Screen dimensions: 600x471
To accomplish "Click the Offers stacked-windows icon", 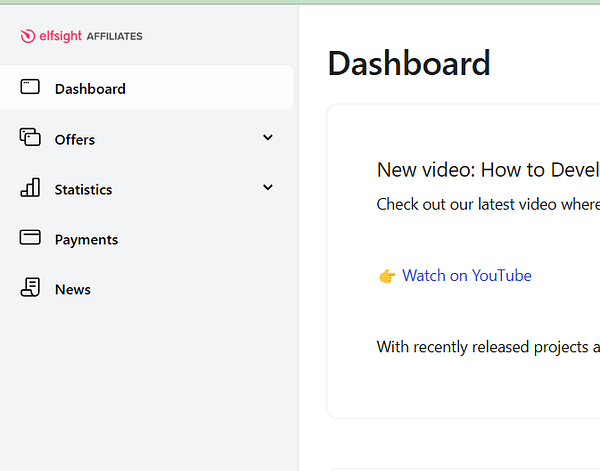I will (x=30, y=137).
